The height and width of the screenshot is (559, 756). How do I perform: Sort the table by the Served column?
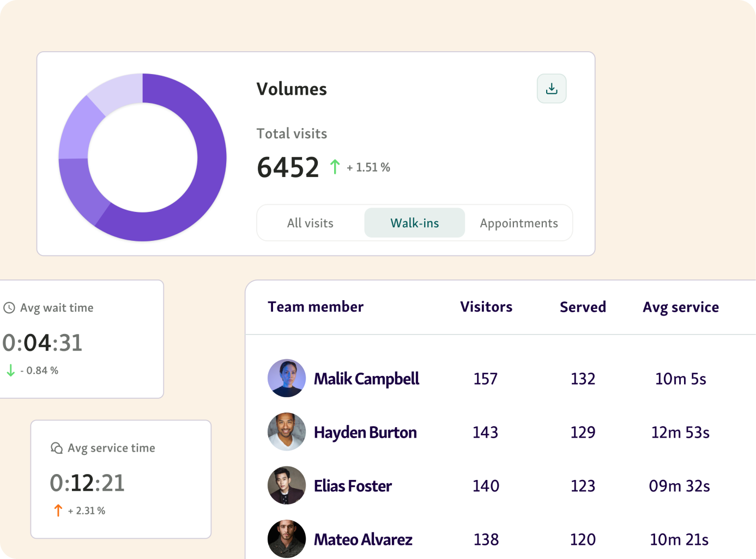(583, 307)
